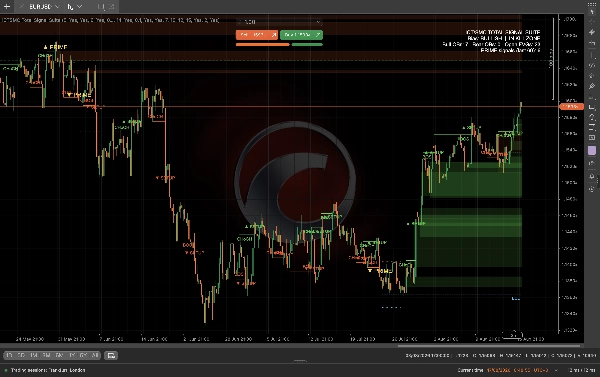Viewport: 600px width, 377px height.
Task: Set the chart period to 1Y
Action: [72, 356]
